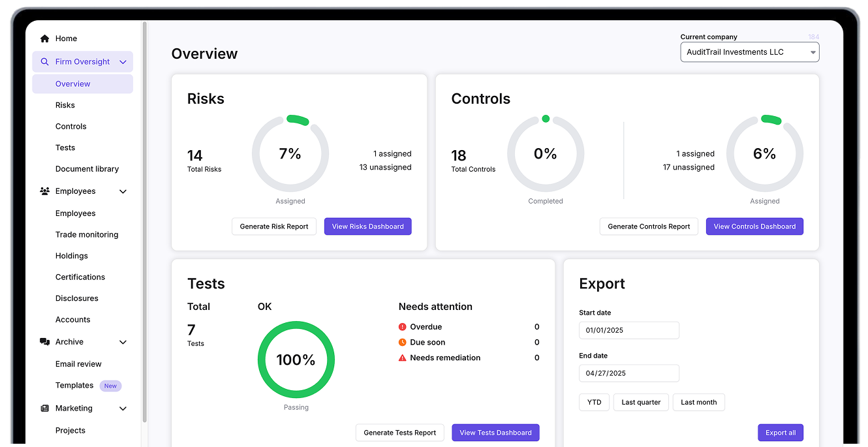Image resolution: width=868 pixels, height=447 pixels.
Task: Click the orange Due soon clock icon
Action: tap(402, 343)
